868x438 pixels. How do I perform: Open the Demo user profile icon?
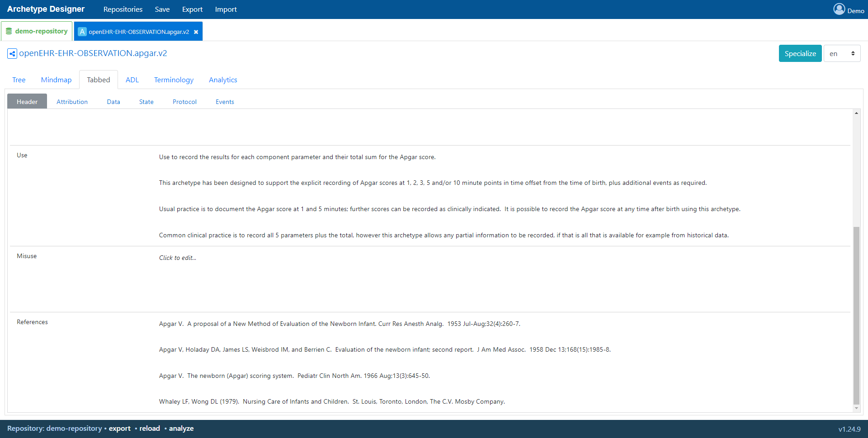pos(839,9)
